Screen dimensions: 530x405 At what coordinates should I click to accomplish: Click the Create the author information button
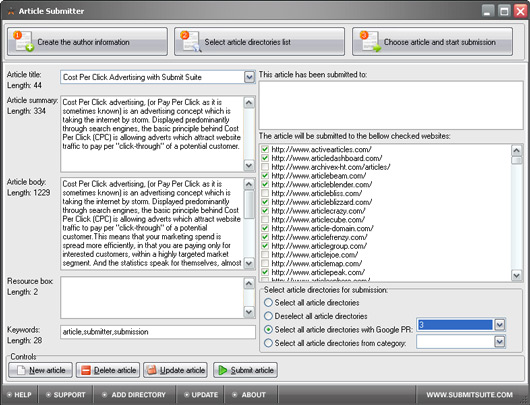[x=87, y=42]
